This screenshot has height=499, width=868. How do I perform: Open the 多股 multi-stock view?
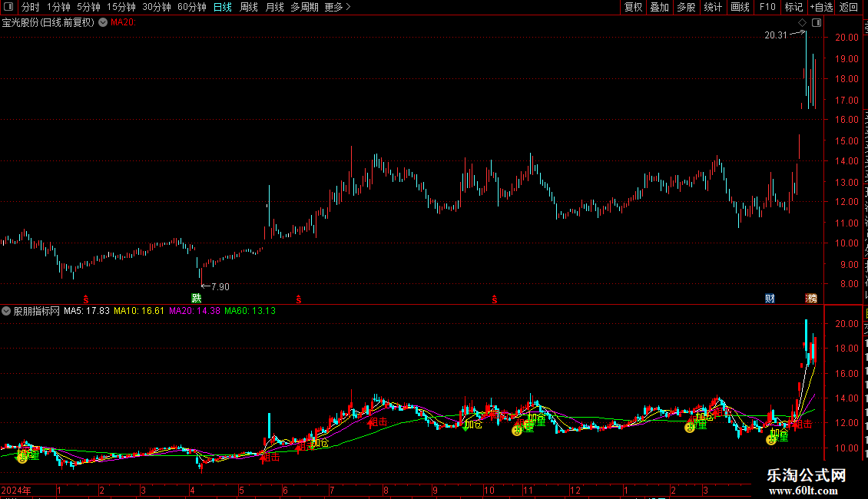(686, 7)
